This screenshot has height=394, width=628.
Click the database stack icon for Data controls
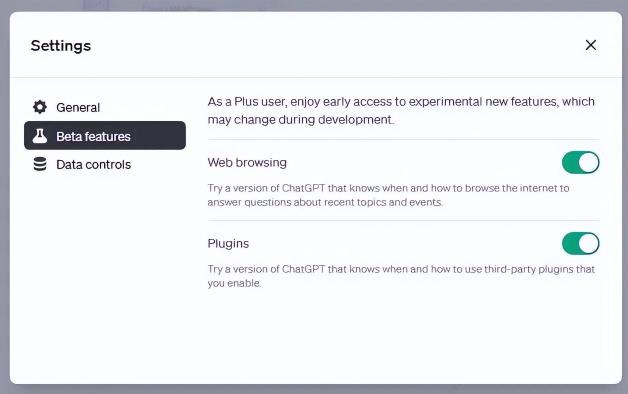(40, 164)
